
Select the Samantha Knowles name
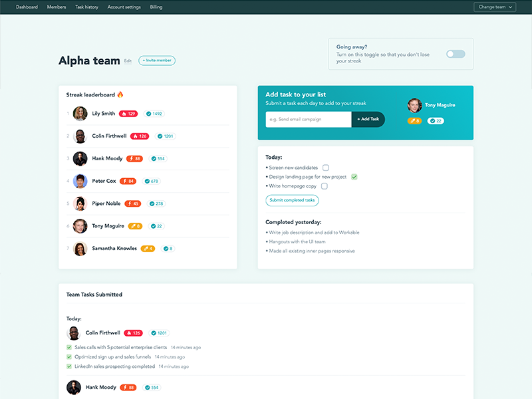click(114, 248)
